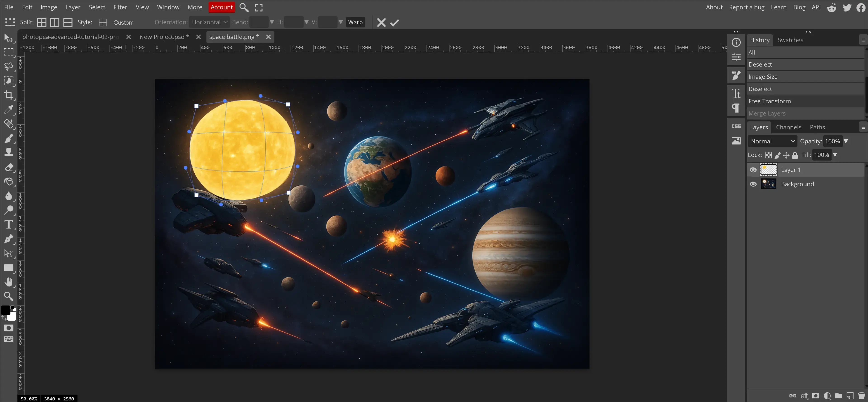Click the red Account button

point(221,7)
